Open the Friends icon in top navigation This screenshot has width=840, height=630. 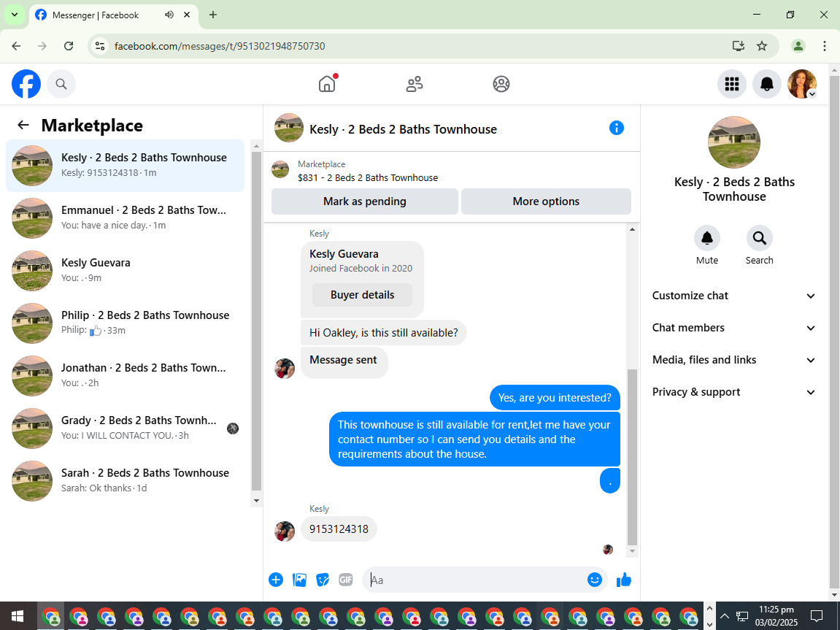[x=414, y=84]
